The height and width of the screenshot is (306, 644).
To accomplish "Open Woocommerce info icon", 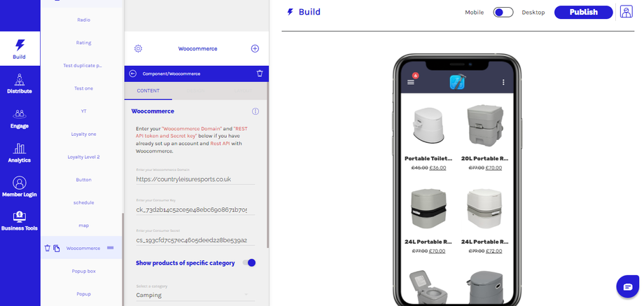I will tap(255, 111).
